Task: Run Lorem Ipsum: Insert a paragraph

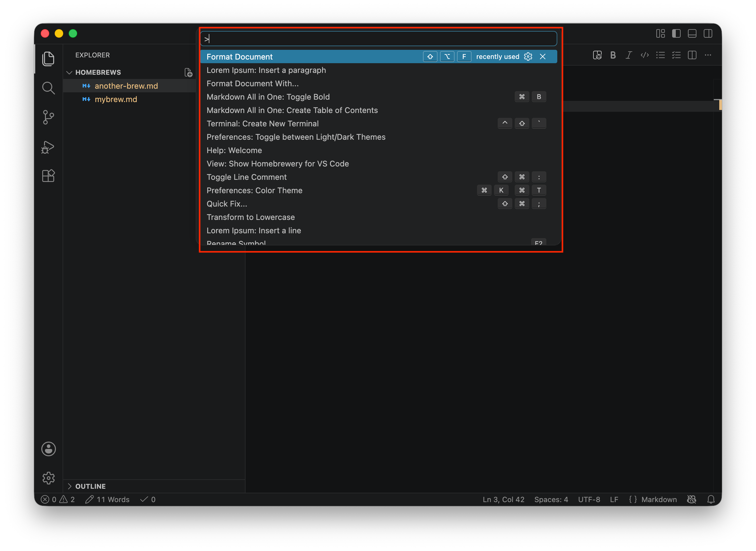Action: pos(379,70)
